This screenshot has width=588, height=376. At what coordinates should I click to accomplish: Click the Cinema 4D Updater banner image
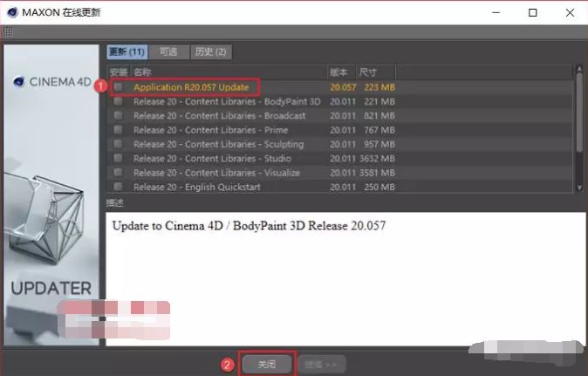[51, 195]
